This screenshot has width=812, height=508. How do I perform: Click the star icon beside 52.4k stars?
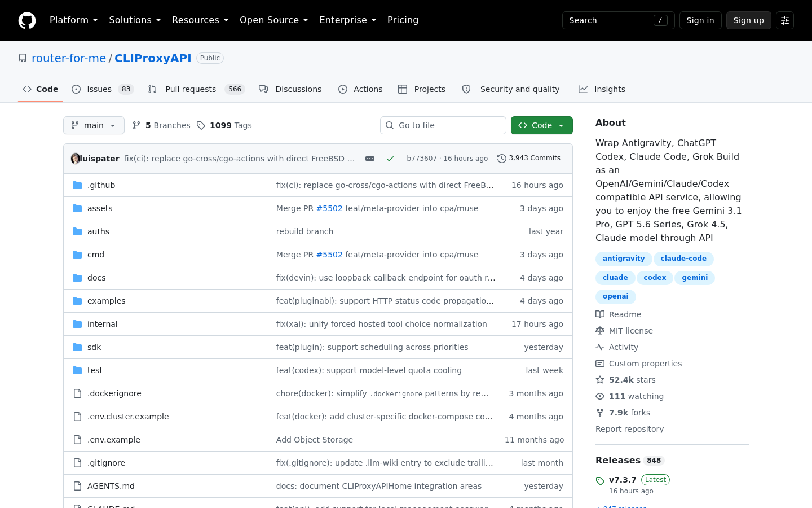[x=600, y=380]
